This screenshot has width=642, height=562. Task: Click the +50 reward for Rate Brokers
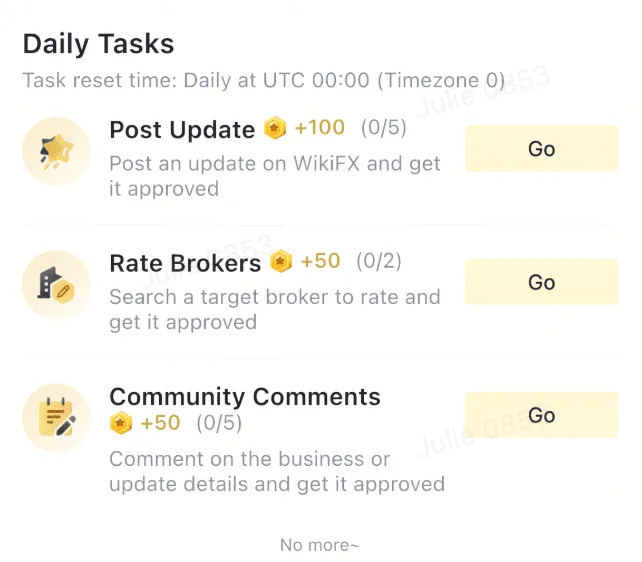pos(320,261)
